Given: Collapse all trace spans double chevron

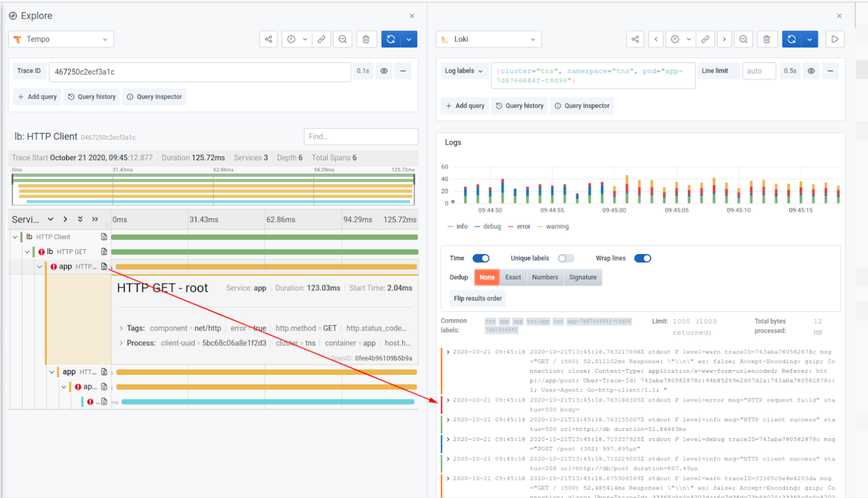Looking at the screenshot, I should pos(80,219).
